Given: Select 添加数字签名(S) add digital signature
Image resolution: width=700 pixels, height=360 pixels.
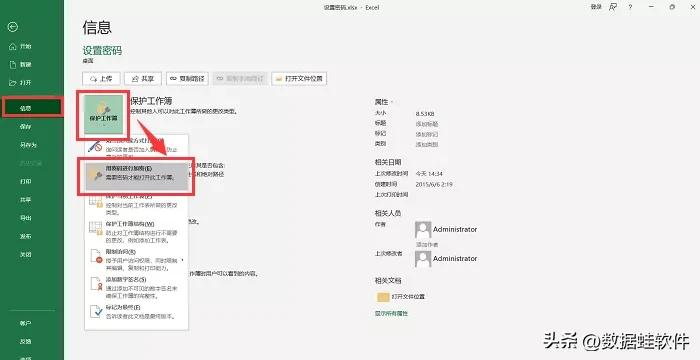Looking at the screenshot, I should (137, 287).
